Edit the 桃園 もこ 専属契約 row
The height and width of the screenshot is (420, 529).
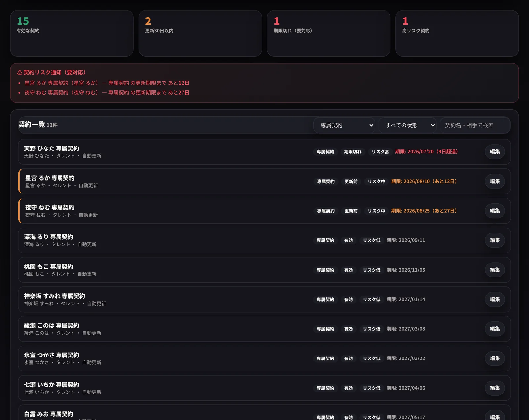[x=495, y=270]
